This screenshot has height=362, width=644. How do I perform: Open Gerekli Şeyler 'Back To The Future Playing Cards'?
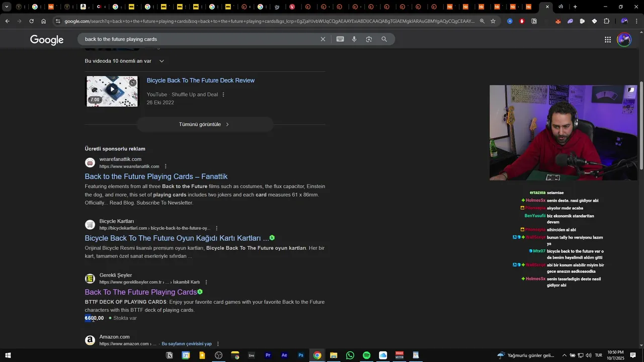tap(141, 292)
